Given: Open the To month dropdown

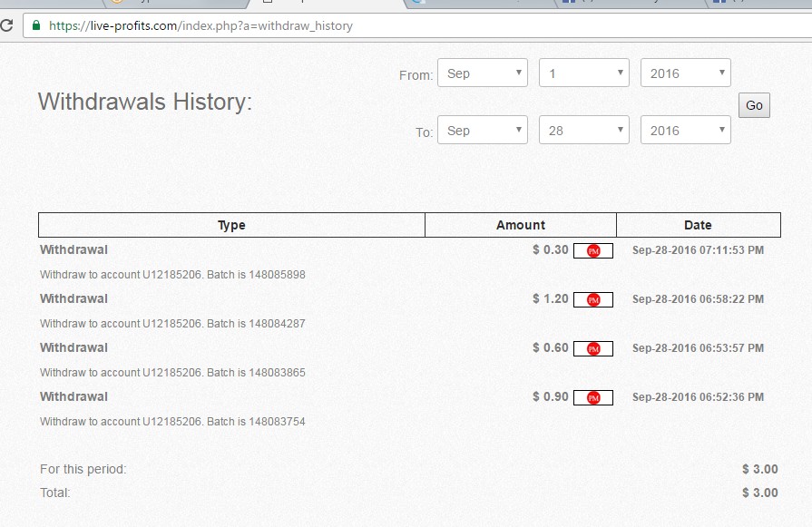Looking at the screenshot, I should [x=483, y=130].
